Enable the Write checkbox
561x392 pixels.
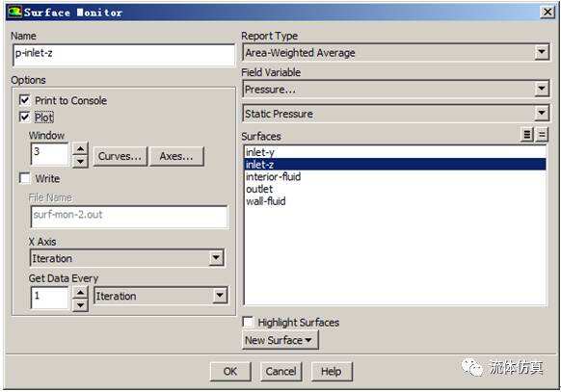[25, 178]
